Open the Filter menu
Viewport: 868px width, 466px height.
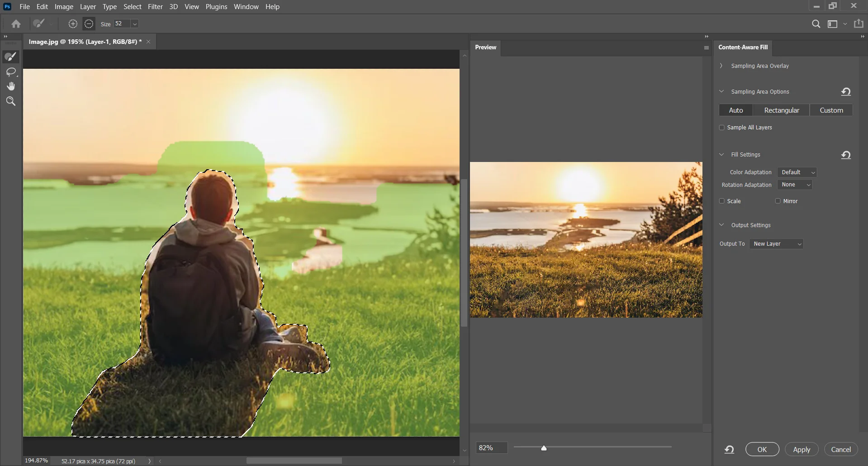coord(155,7)
